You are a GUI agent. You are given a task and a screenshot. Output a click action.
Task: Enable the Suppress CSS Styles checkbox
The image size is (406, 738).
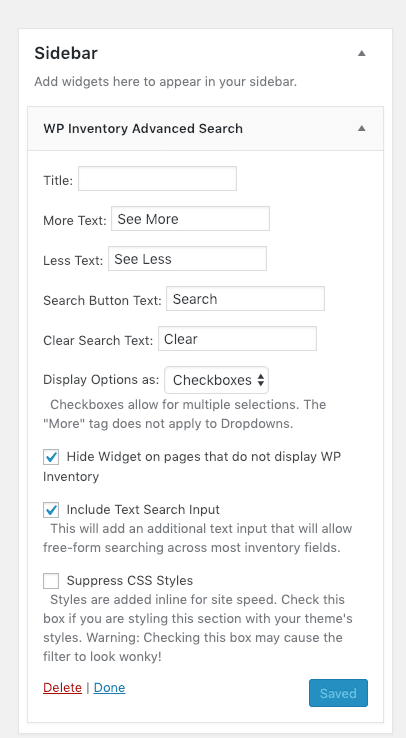(x=51, y=580)
